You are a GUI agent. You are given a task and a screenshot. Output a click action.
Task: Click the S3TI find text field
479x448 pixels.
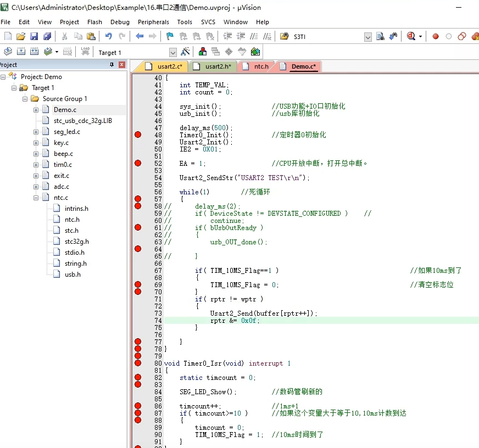pyautogui.click(x=328, y=37)
